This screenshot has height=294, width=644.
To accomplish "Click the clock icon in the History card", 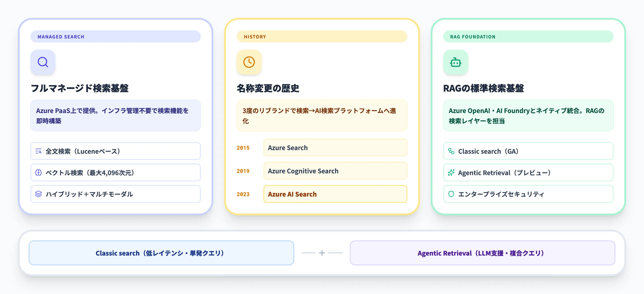I will (x=249, y=62).
